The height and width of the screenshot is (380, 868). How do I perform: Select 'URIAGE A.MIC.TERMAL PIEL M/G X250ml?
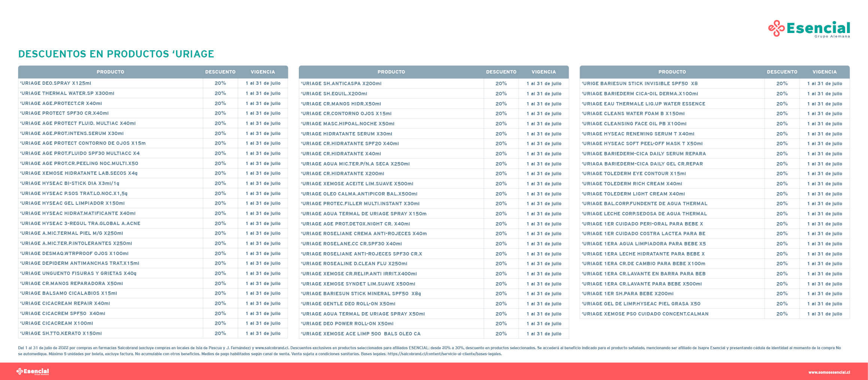click(x=153, y=233)
